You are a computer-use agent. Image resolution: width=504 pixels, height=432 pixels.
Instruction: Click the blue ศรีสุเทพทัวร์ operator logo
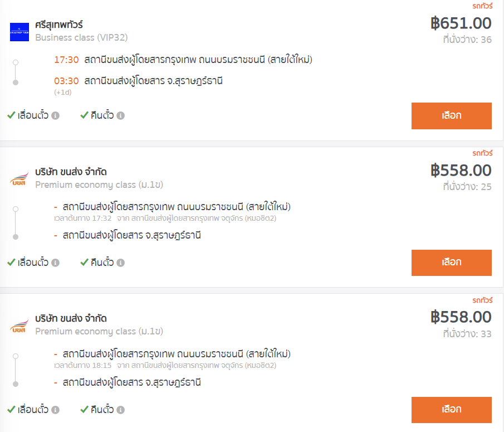point(19,32)
